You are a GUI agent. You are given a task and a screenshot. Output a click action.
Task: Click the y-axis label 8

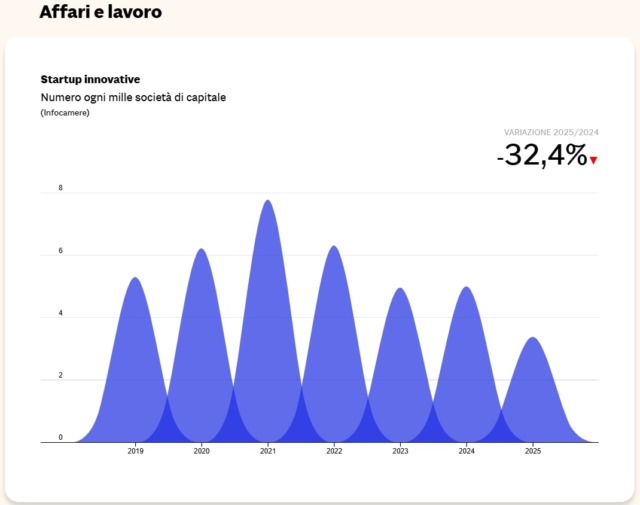coord(60,188)
